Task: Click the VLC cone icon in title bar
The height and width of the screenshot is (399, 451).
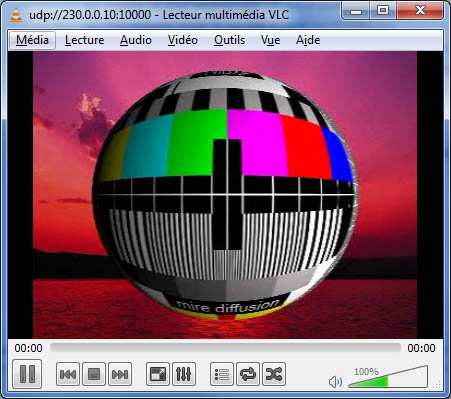Action: point(15,15)
